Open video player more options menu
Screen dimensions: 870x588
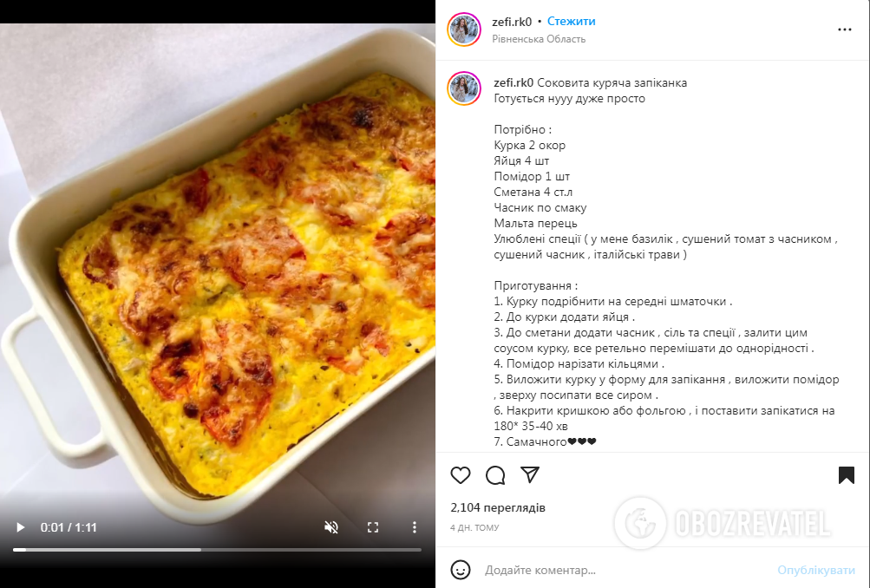coord(414,527)
